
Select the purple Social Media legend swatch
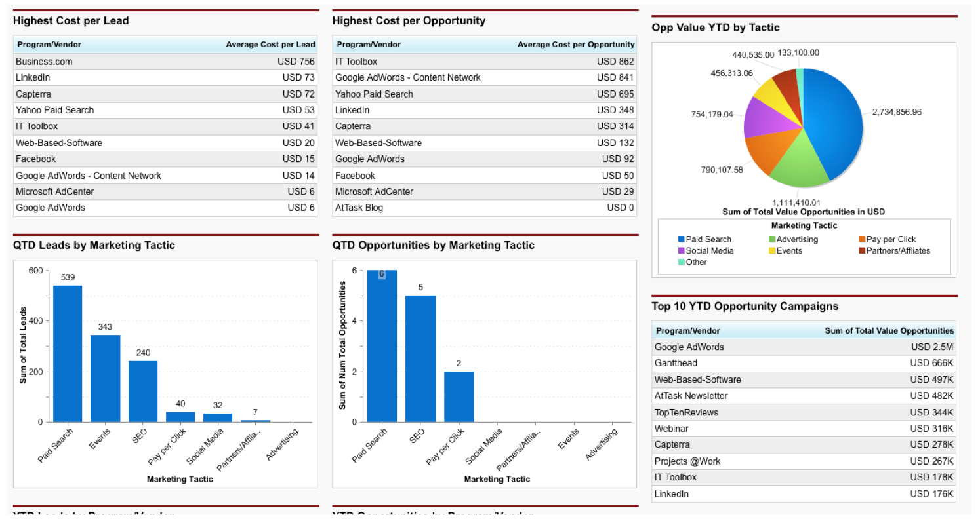[681, 250]
